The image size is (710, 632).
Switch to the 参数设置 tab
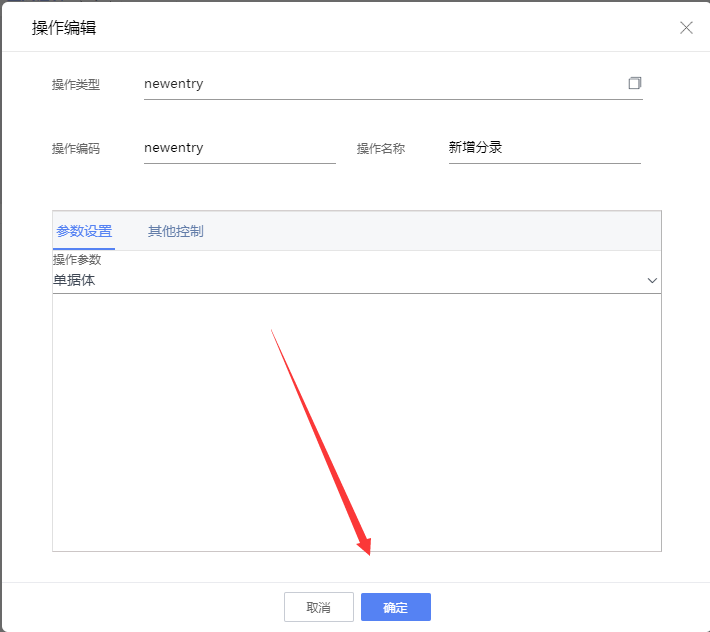pos(84,231)
